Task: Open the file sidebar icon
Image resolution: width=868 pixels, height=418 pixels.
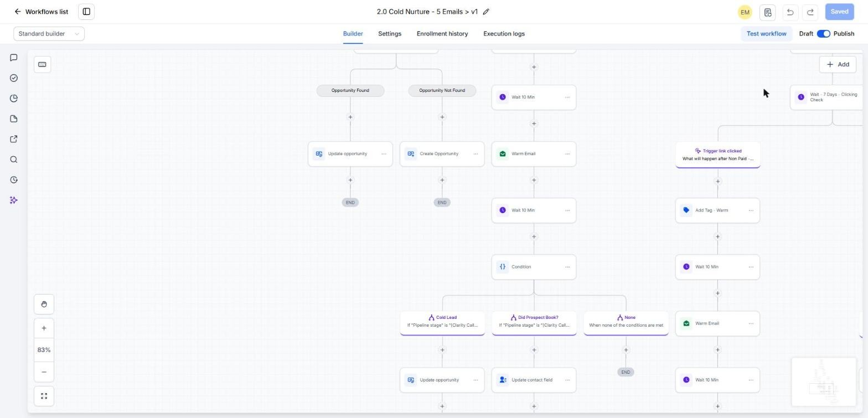Action: pyautogui.click(x=14, y=119)
